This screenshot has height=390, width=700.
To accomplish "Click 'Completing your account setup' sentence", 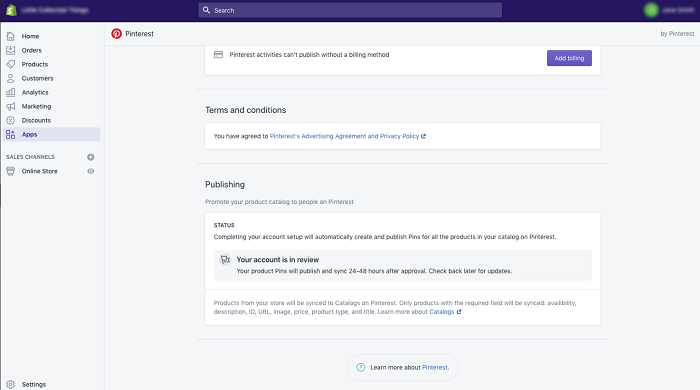I will tap(385, 237).
